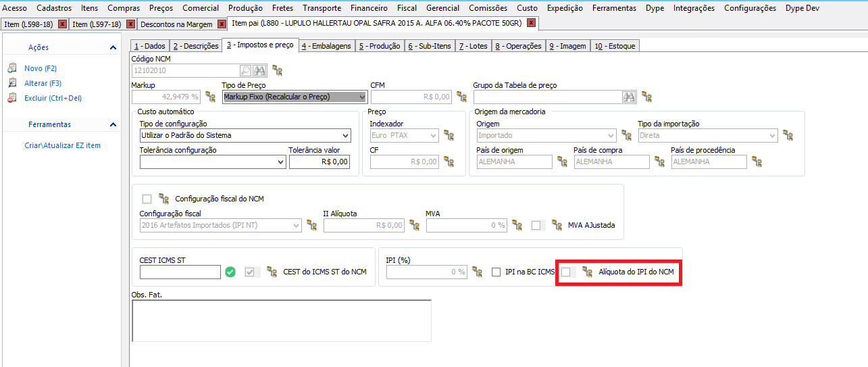
Task: Click the Alterar (F3) link
Action: tap(43, 83)
